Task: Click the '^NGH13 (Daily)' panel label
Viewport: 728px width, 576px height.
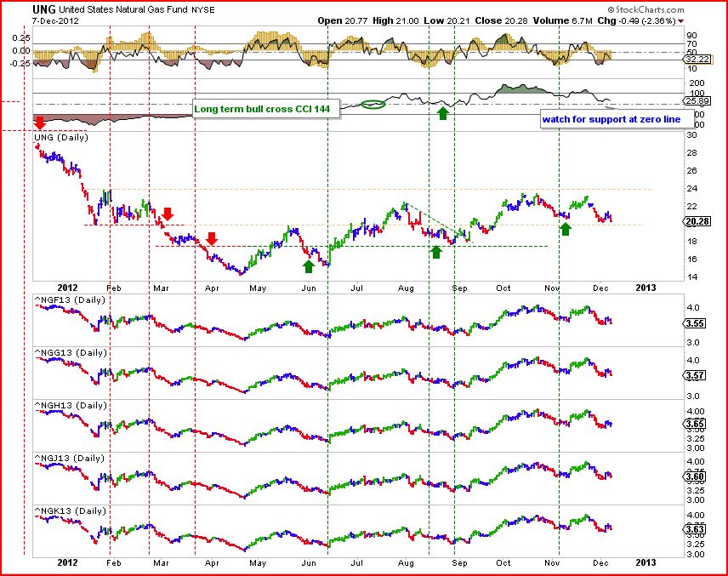Action: (x=71, y=406)
